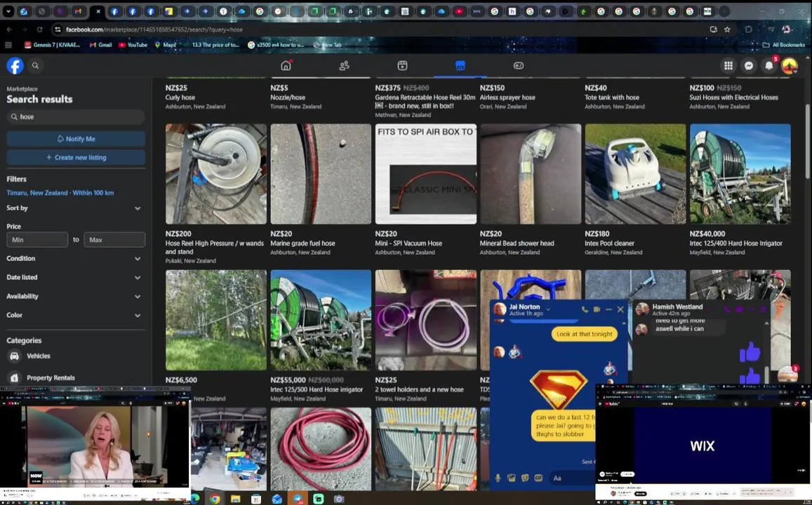Expand the Date listed filter
Screen dimensions: 812x505
pos(74,277)
